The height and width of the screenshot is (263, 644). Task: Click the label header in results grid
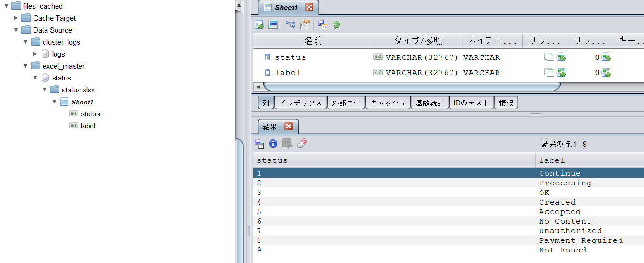[x=590, y=160]
